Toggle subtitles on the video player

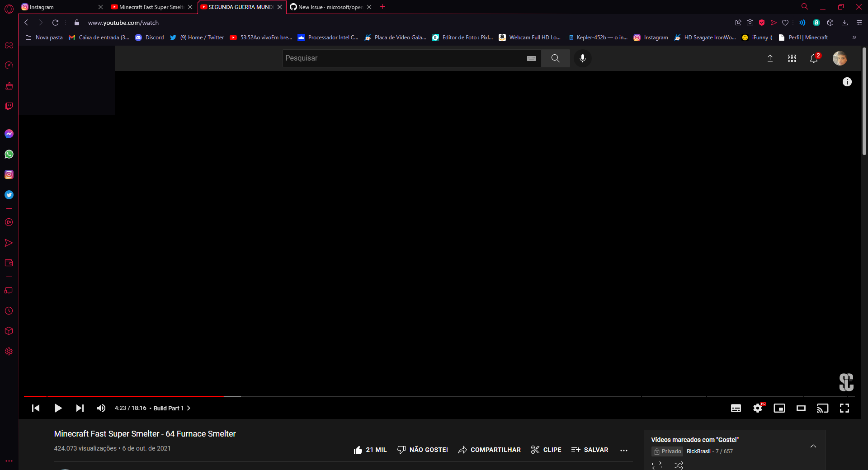coord(736,408)
